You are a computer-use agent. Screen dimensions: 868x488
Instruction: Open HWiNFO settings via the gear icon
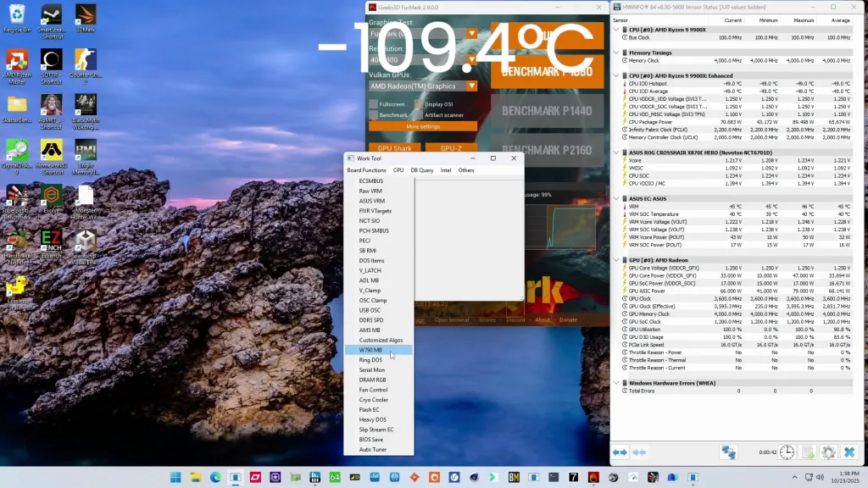pyautogui.click(x=828, y=452)
